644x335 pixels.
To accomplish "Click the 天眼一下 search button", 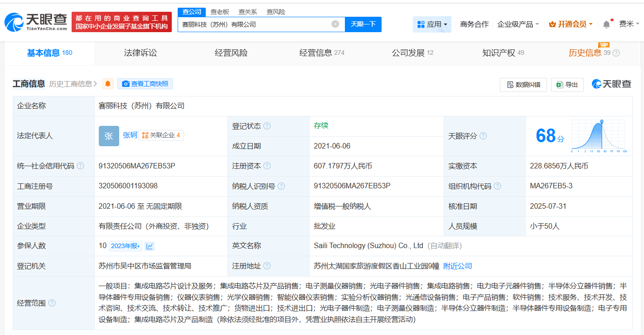I will [x=363, y=24].
